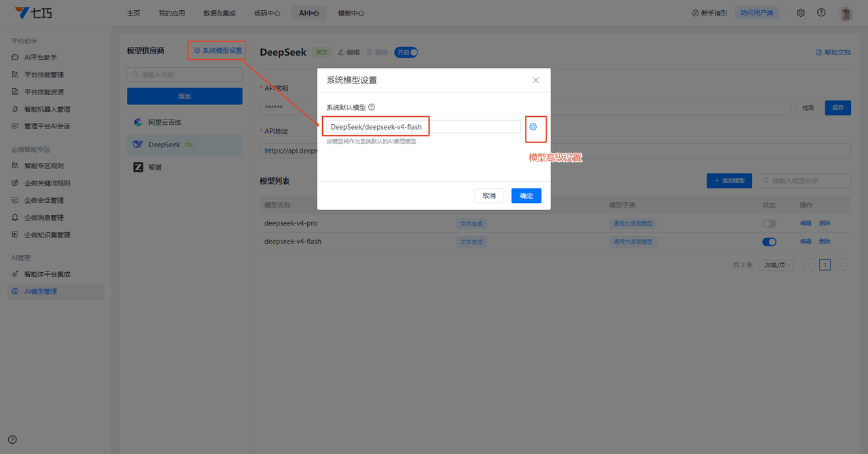Image resolution: width=868 pixels, height=454 pixels.
Task: Select DeepSeek supplier in list
Action: (x=184, y=145)
